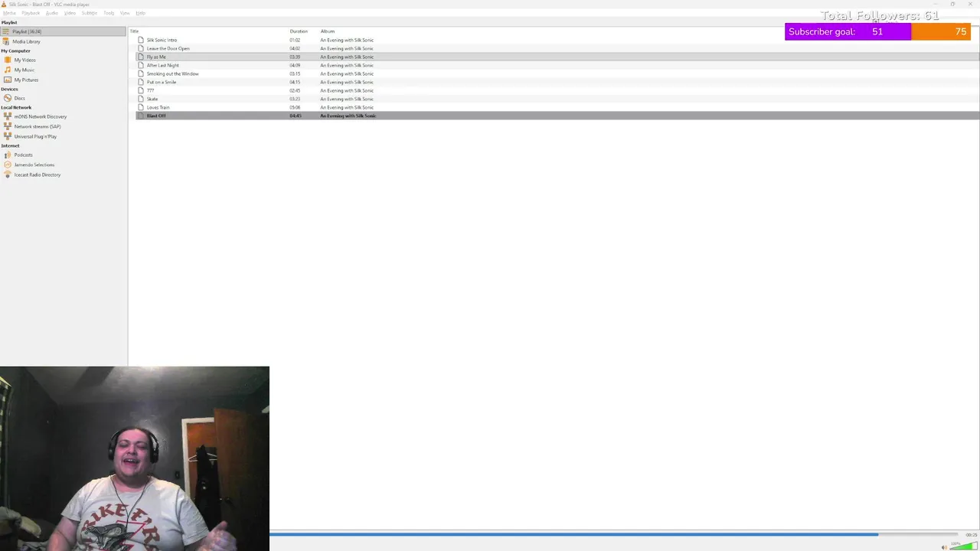980x551 pixels.
Task: Click the mDNS Network Discovery icon
Action: 8,116
